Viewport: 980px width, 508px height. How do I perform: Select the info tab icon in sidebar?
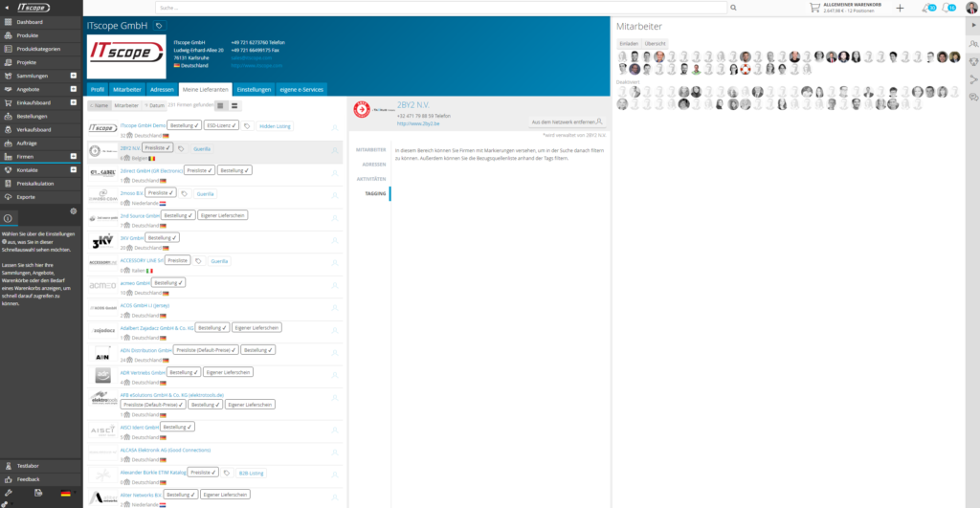8,218
